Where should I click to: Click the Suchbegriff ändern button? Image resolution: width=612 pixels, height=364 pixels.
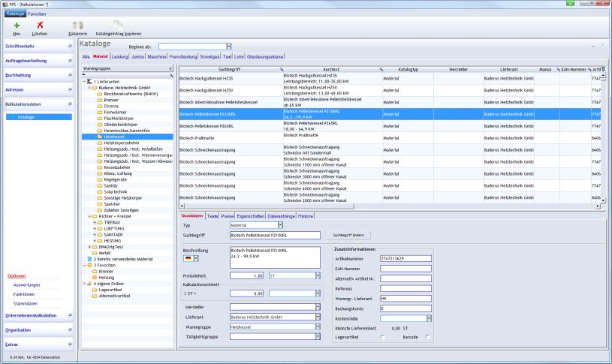(x=348, y=235)
